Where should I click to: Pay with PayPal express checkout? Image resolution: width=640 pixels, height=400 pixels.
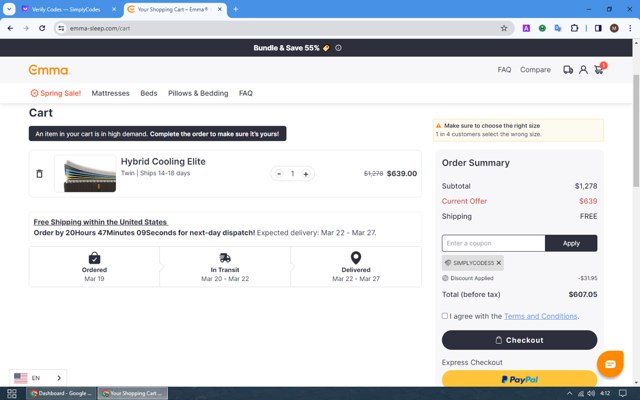(519, 379)
